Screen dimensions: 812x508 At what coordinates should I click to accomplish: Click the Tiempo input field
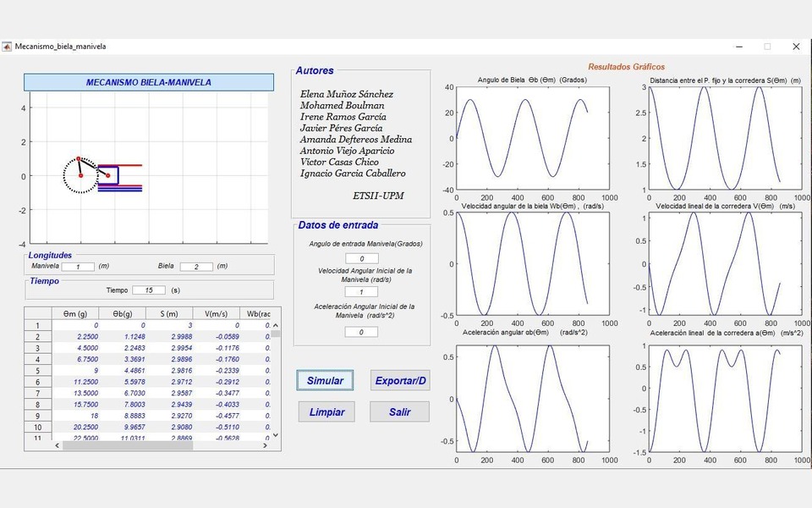(149, 290)
